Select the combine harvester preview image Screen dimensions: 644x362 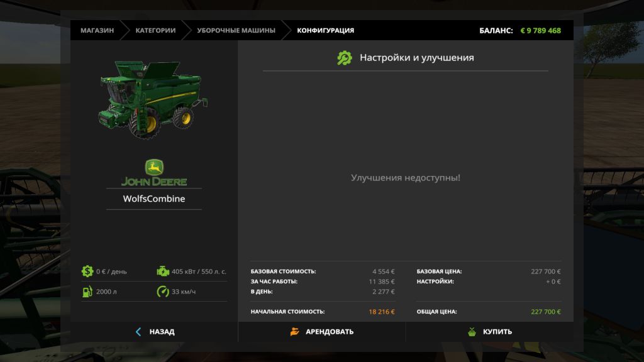point(153,98)
